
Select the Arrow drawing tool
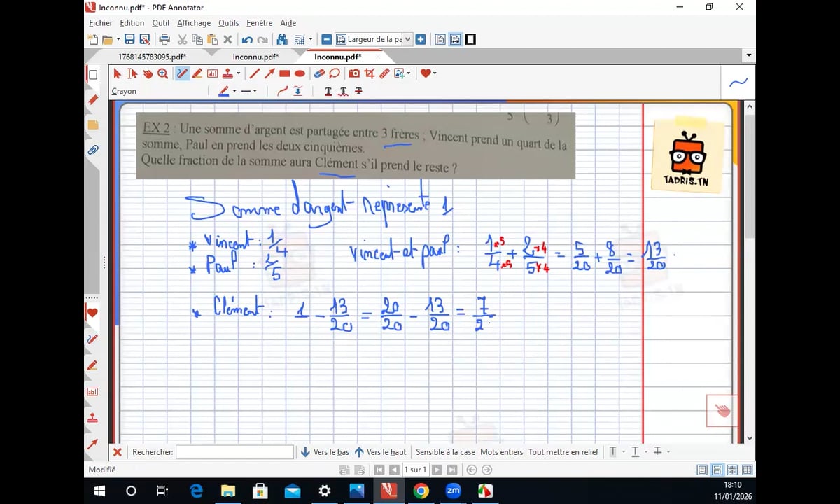coord(269,73)
